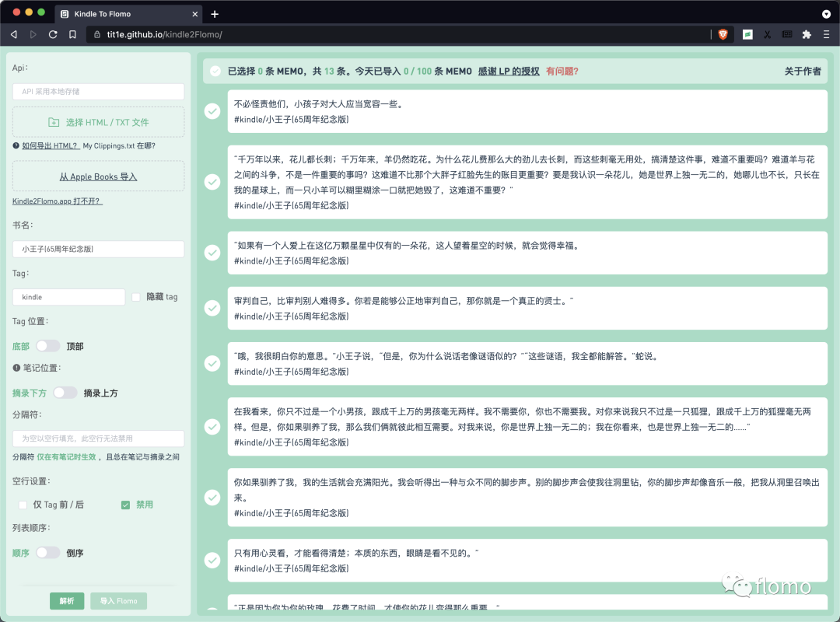Close the Kindle To Flomo tab
Image resolution: width=840 pixels, height=622 pixels.
click(x=195, y=14)
